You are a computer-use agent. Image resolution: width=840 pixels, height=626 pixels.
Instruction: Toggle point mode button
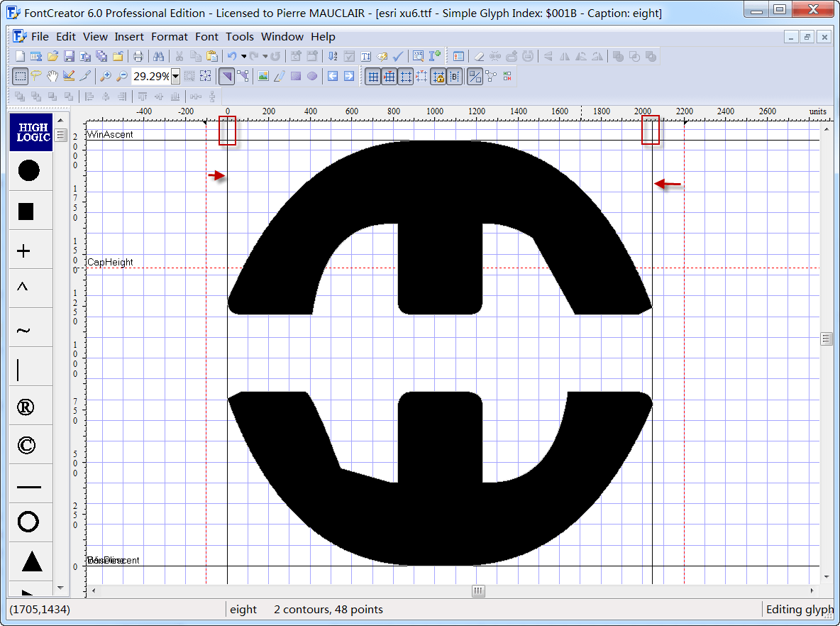tap(243, 76)
